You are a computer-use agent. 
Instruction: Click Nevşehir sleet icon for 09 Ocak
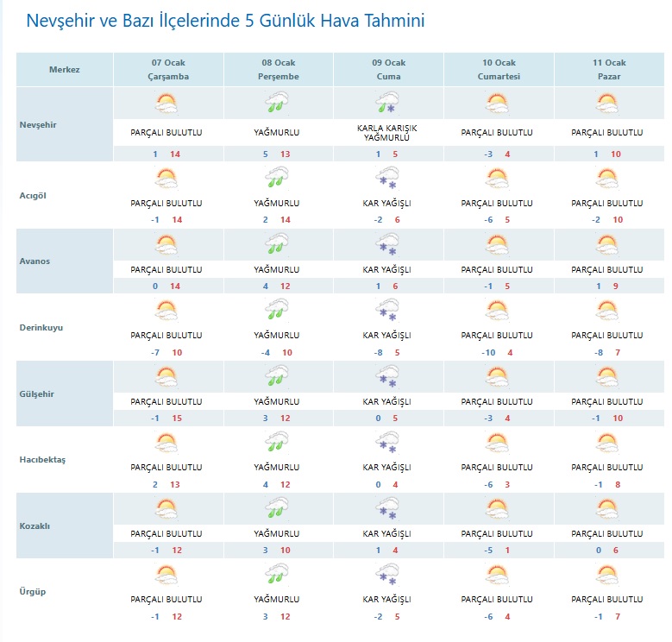(386, 105)
